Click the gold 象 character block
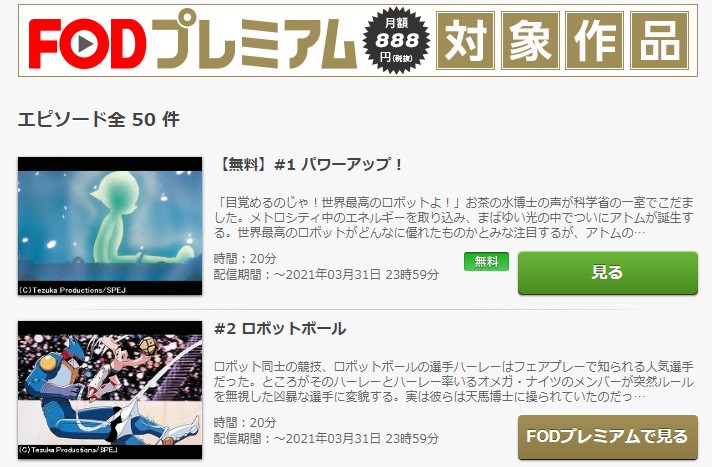This screenshot has width=712, height=467. point(530,40)
